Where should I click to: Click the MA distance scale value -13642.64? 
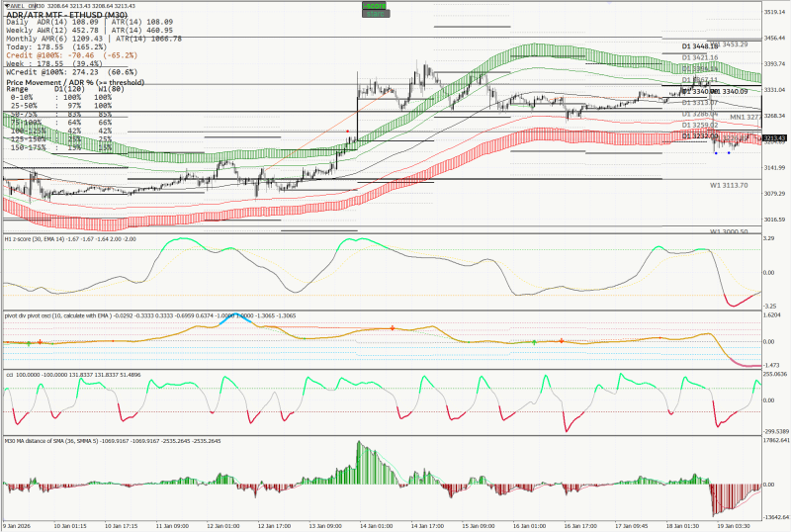pyautogui.click(x=776, y=517)
